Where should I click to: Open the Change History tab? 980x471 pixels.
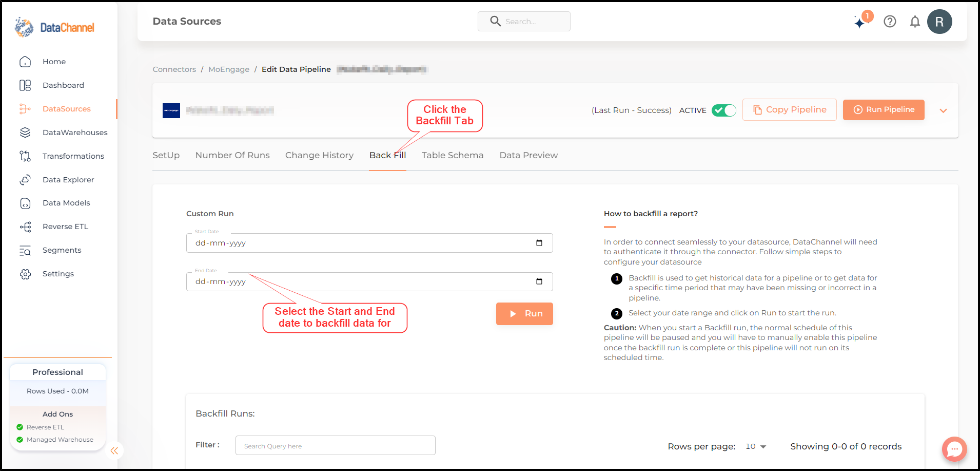(319, 155)
